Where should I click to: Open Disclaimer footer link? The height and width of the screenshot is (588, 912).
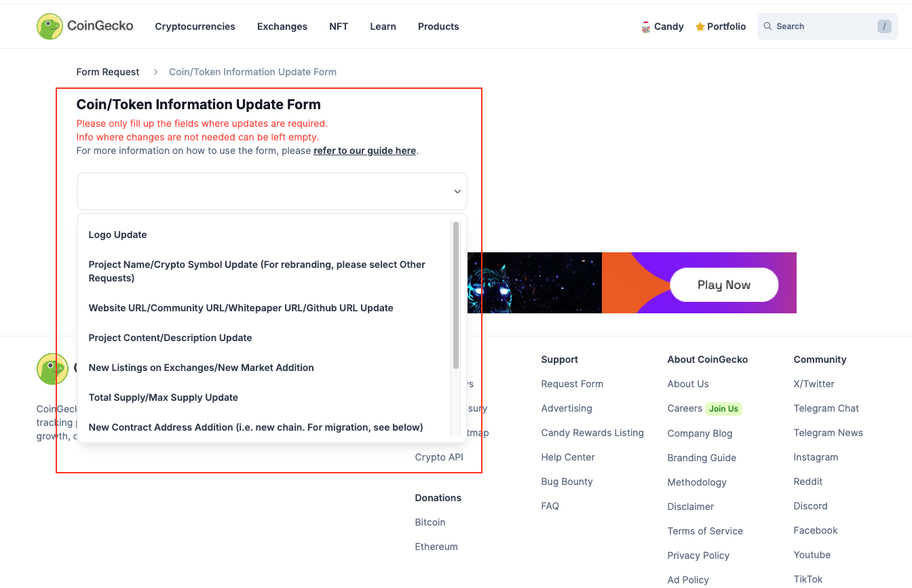coord(691,507)
